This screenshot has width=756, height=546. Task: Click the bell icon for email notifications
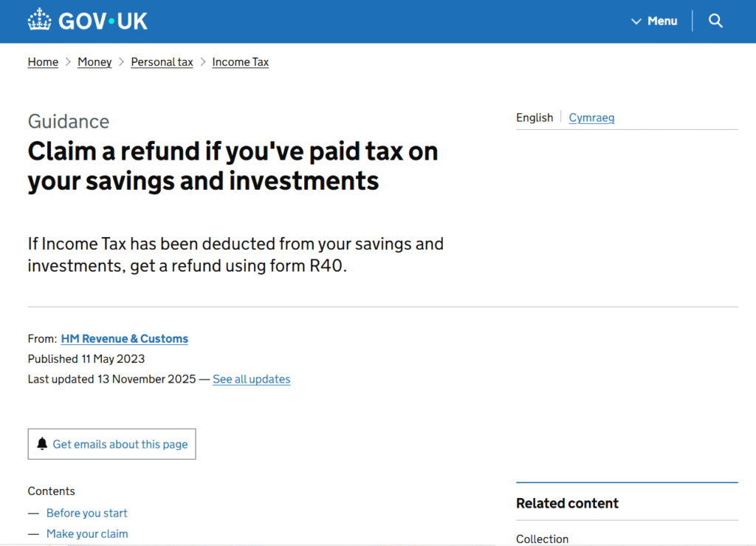tap(43, 443)
